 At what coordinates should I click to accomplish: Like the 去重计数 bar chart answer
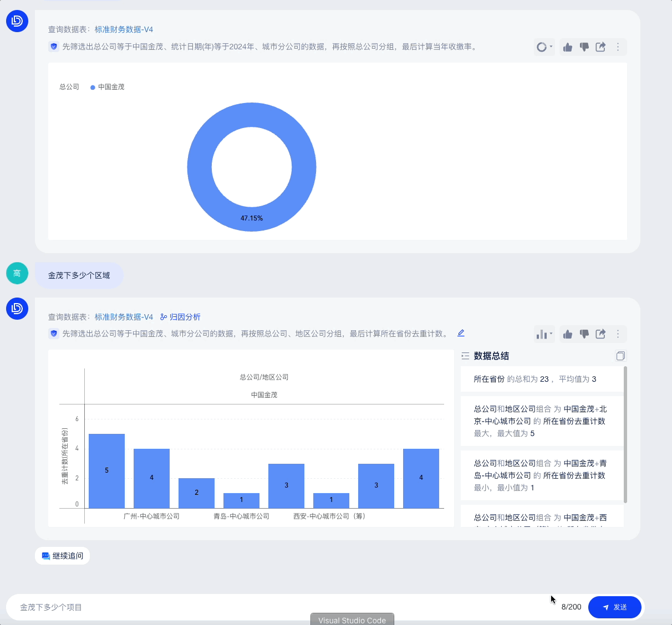pyautogui.click(x=568, y=334)
